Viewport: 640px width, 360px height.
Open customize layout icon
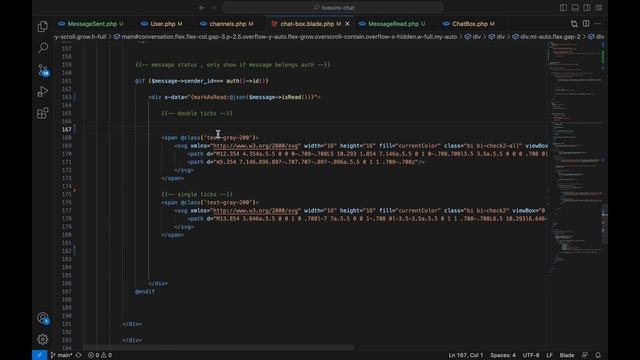tap(599, 8)
